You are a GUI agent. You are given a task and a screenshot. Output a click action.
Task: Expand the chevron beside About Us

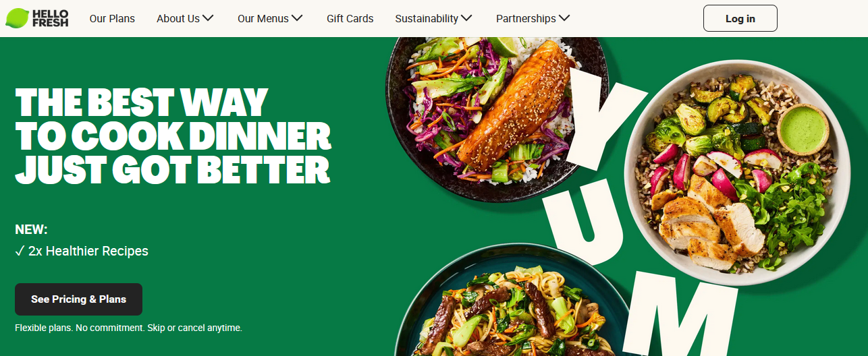click(x=208, y=18)
